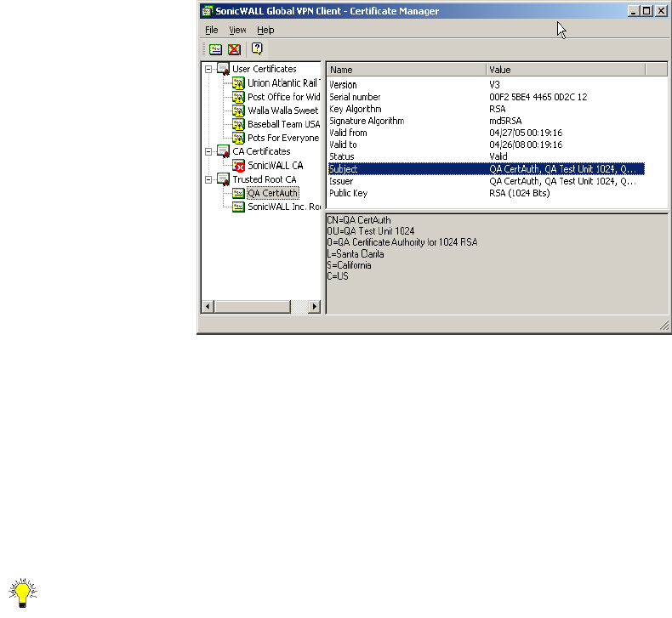This screenshot has height=618, width=672.
Task: Select the Issuer row
Action: [x=487, y=181]
